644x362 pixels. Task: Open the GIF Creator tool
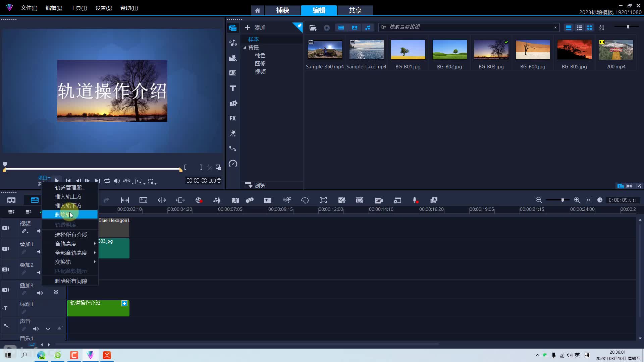click(379, 200)
